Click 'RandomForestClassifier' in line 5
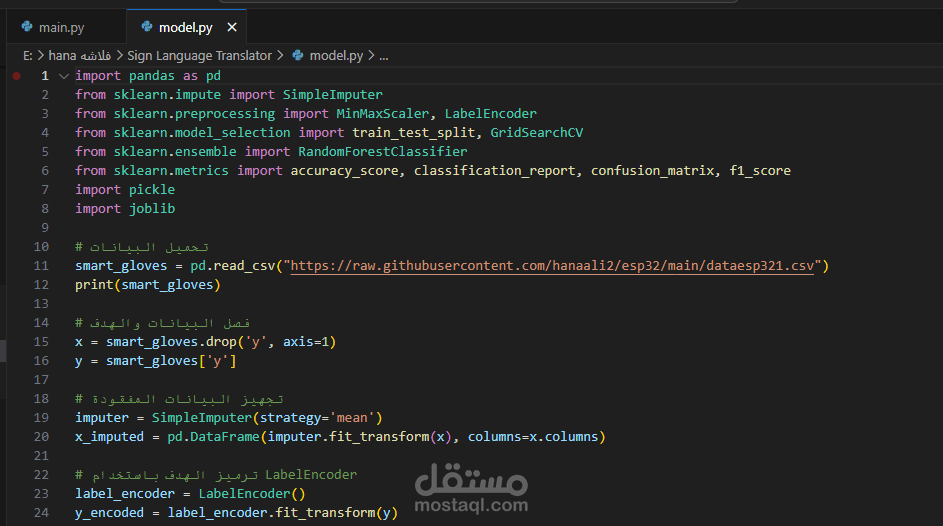The image size is (943, 526). click(382, 151)
